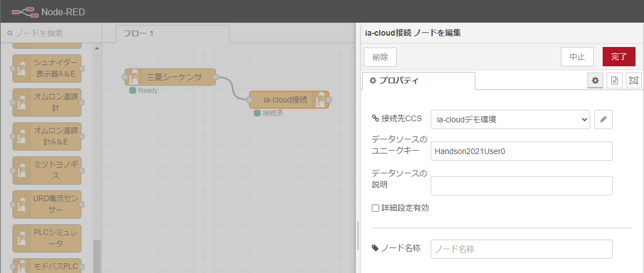Click the output port of 三菱シーケンサ node
Viewport: 644px width, 273px height.
click(216, 77)
